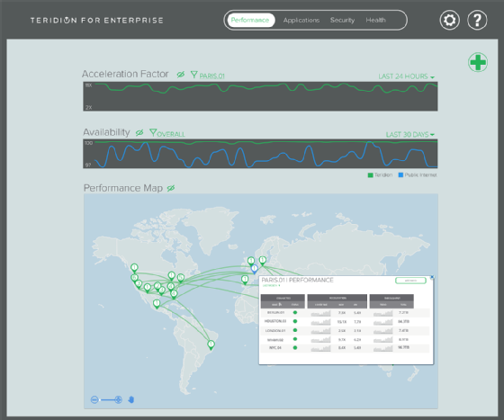Select the map pin over Spain
The height and width of the screenshot is (420, 504).
click(x=245, y=280)
